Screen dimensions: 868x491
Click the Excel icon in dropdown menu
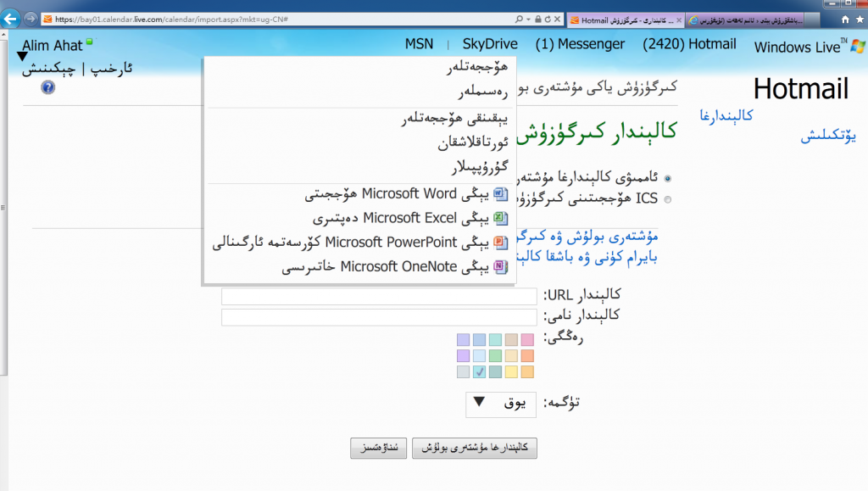pyautogui.click(x=500, y=218)
